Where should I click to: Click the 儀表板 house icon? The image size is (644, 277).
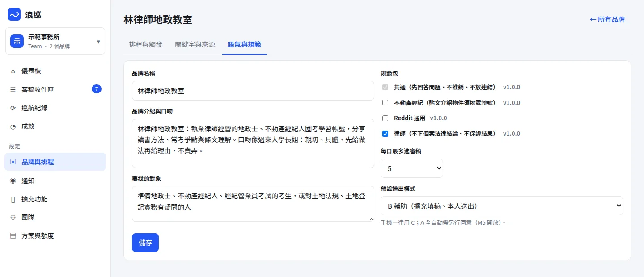pyautogui.click(x=13, y=71)
